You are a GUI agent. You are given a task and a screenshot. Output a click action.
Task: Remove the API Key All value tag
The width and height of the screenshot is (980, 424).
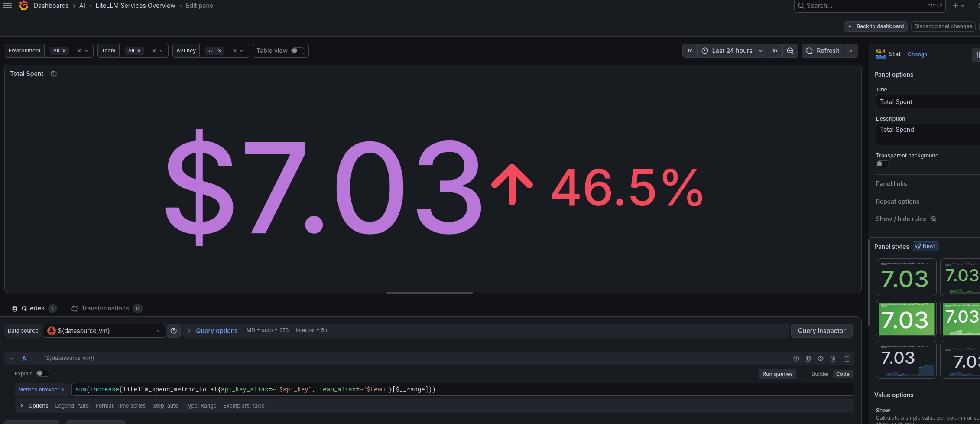[220, 51]
